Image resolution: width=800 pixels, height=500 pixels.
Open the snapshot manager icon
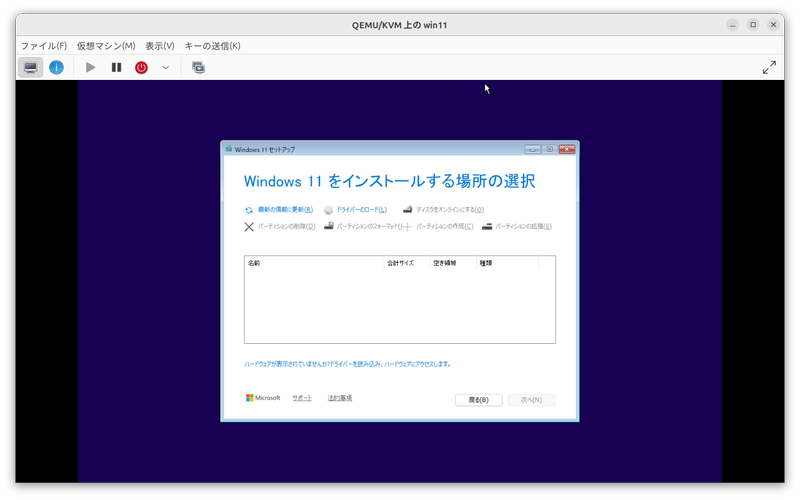198,67
